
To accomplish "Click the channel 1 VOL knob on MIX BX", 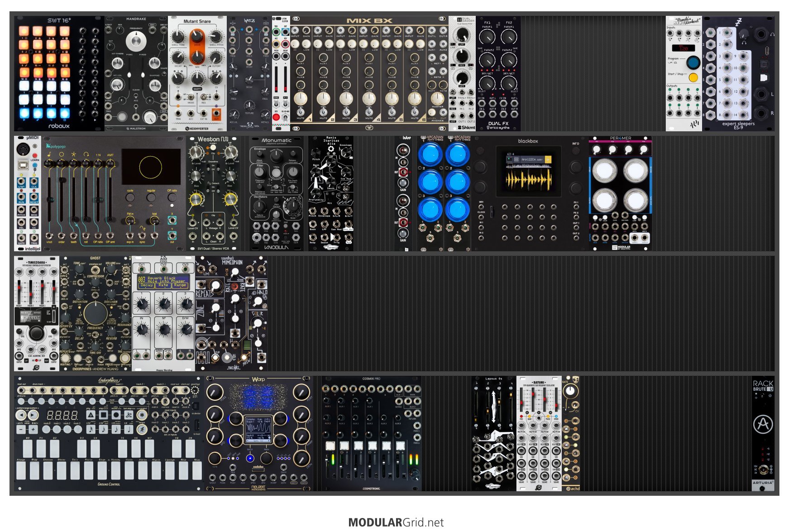I will coord(301,99).
